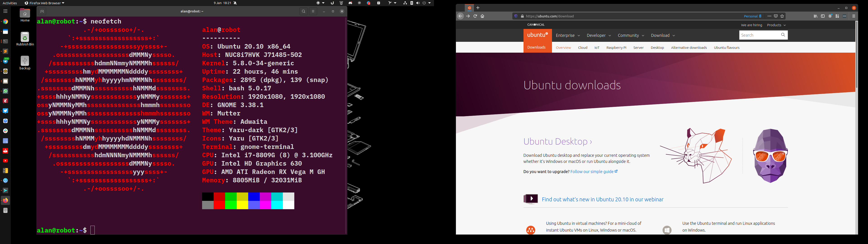Screen dimensions: 868x244
Task: Select the Server tab
Action: pyautogui.click(x=638, y=48)
